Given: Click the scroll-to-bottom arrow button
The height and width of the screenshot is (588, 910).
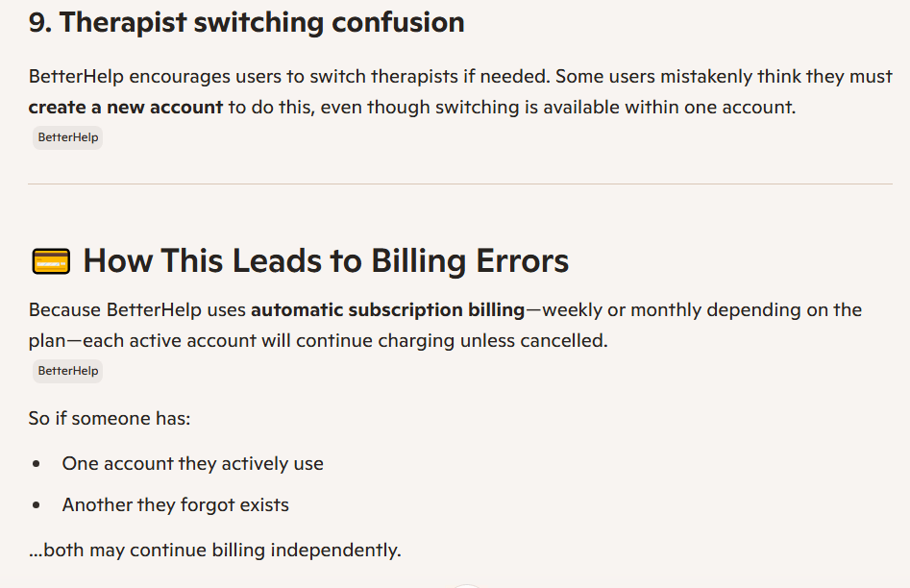Looking at the screenshot, I should 466,584.
